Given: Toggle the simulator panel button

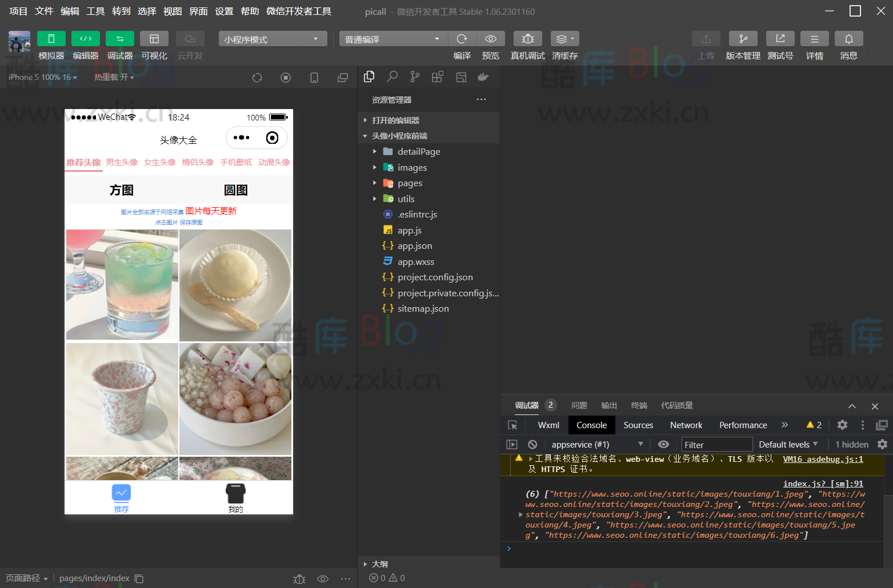Looking at the screenshot, I should coord(51,39).
